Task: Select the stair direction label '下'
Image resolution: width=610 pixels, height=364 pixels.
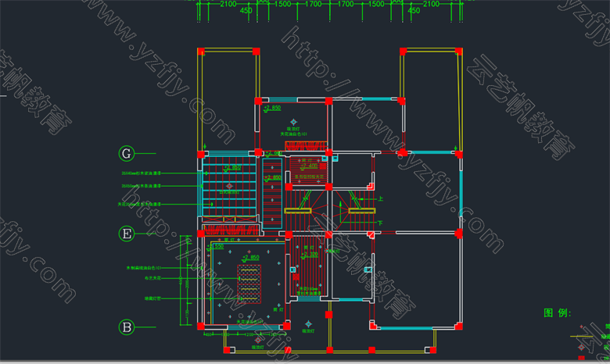Action: [x=380, y=223]
